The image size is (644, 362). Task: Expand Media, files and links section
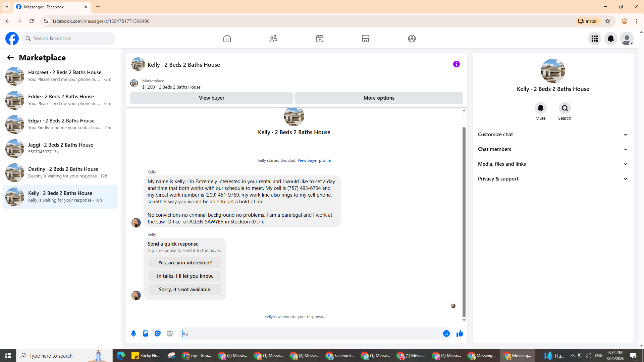tap(553, 164)
